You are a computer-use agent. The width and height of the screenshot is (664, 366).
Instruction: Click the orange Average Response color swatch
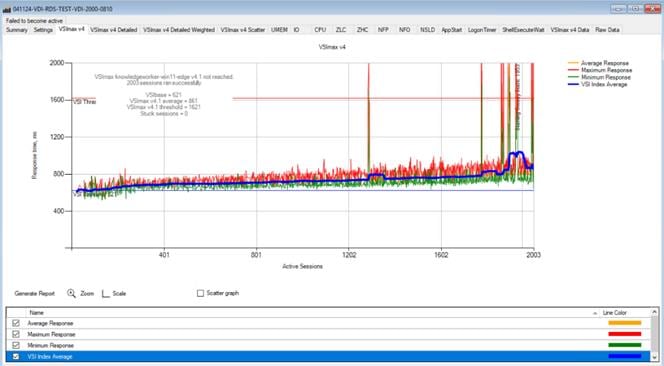click(x=625, y=323)
